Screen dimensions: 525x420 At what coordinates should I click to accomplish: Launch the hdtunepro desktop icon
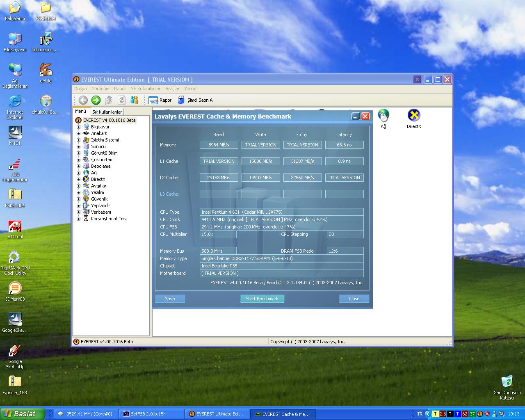tap(46, 42)
